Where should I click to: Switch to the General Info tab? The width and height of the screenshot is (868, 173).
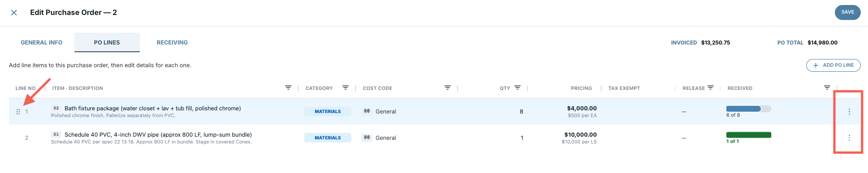[41, 43]
